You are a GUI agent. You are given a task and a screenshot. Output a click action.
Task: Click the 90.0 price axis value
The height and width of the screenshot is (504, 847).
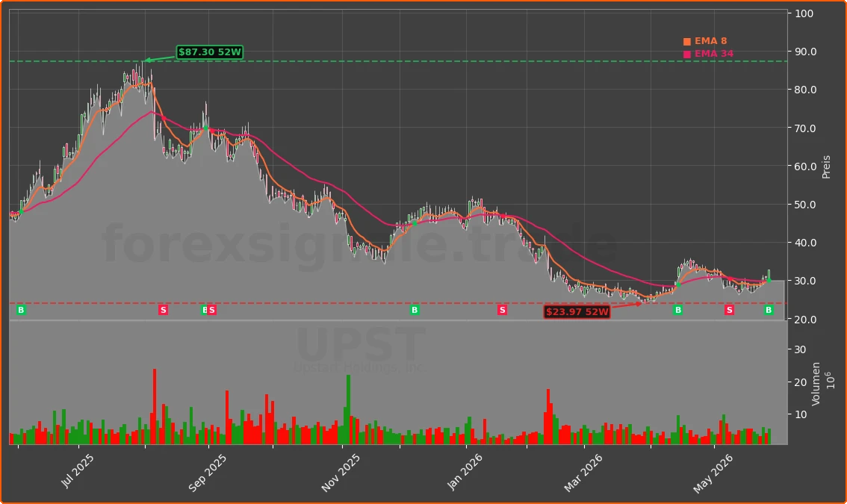coord(805,52)
